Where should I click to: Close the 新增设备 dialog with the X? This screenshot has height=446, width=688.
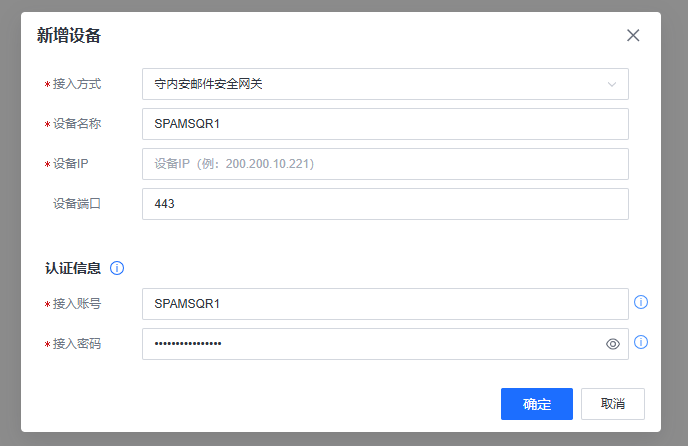[633, 35]
